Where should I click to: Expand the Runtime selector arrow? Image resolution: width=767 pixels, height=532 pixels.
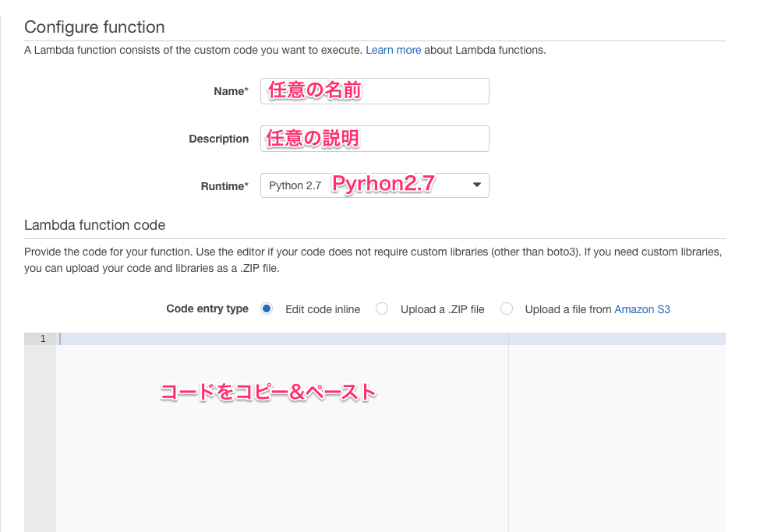click(476, 185)
